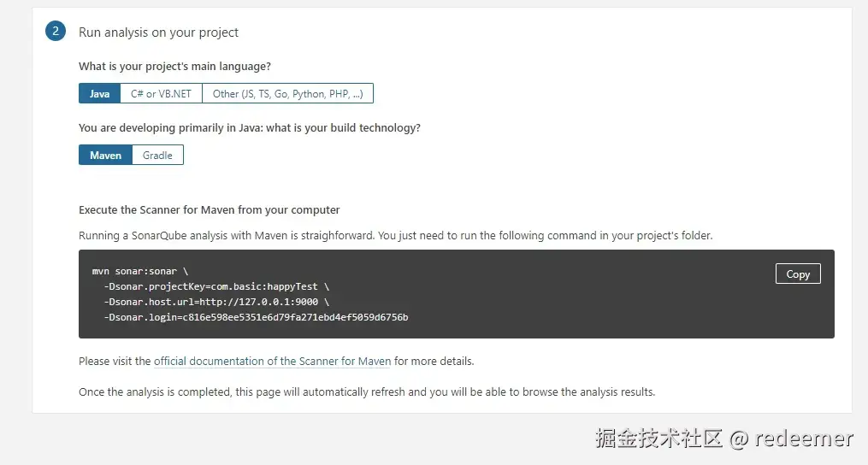The height and width of the screenshot is (465, 868).
Task: Click the 'Once the analysis is completed' note
Action: pyautogui.click(x=366, y=392)
